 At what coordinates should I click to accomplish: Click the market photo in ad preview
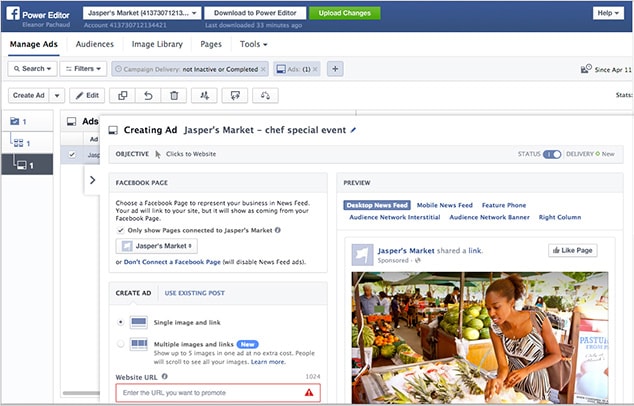pos(480,338)
